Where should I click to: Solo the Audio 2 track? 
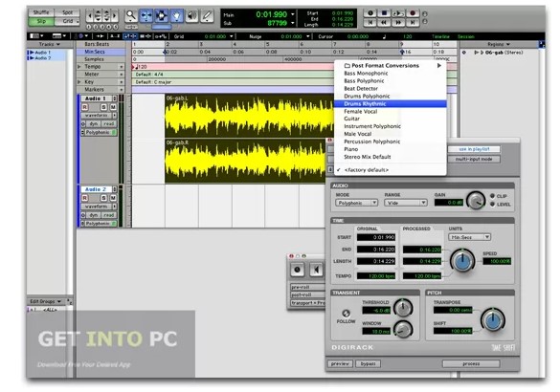[x=103, y=198]
